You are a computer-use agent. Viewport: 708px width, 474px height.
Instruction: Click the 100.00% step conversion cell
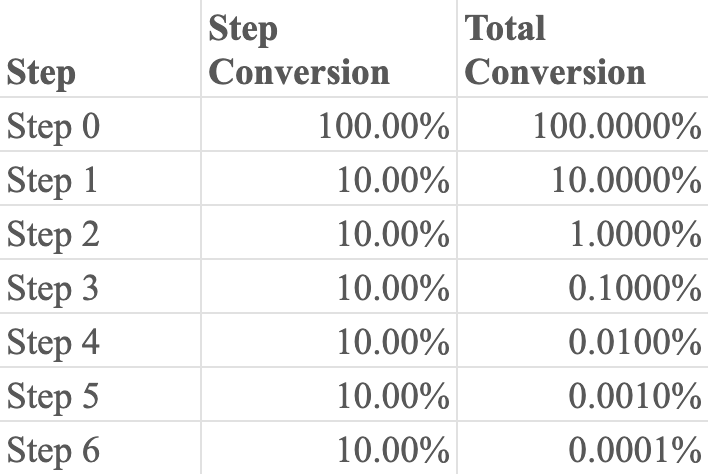click(x=384, y=127)
